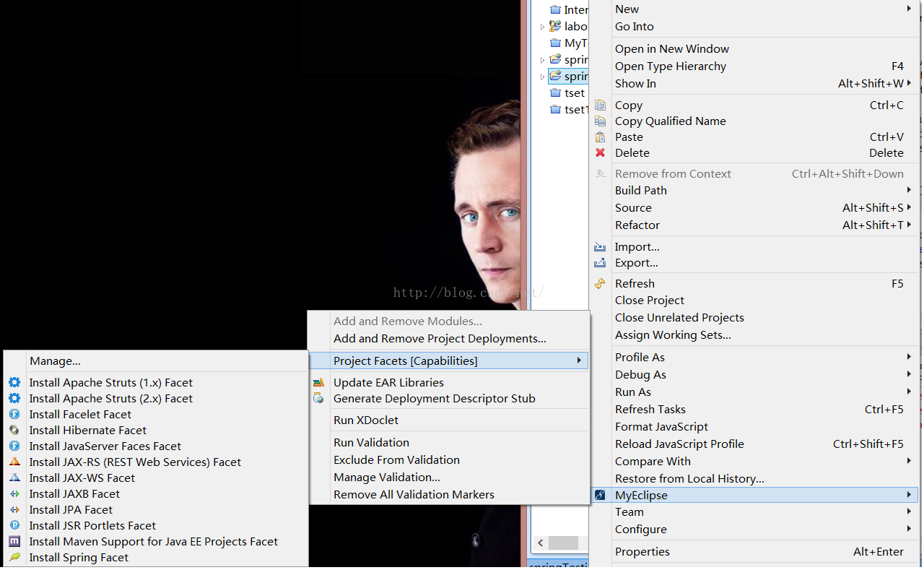Image resolution: width=924 pixels, height=570 pixels.
Task: Click the Copy Qualified Name icon
Action: (x=600, y=121)
